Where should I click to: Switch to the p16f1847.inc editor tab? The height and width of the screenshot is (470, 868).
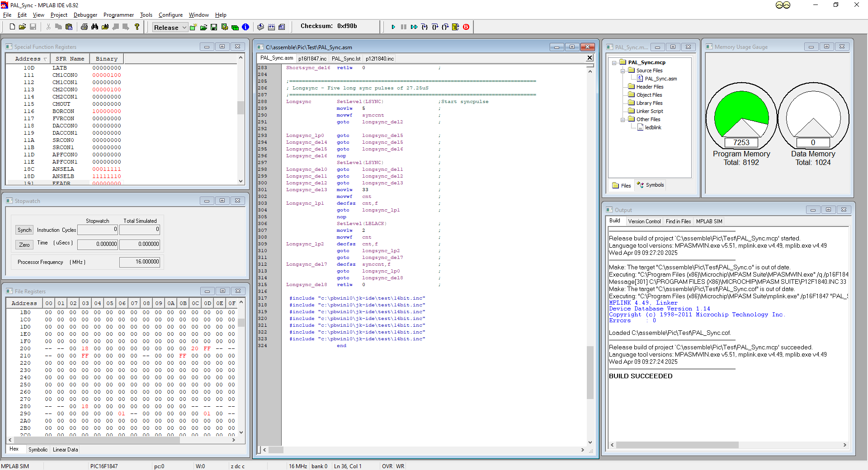pyautogui.click(x=312, y=59)
